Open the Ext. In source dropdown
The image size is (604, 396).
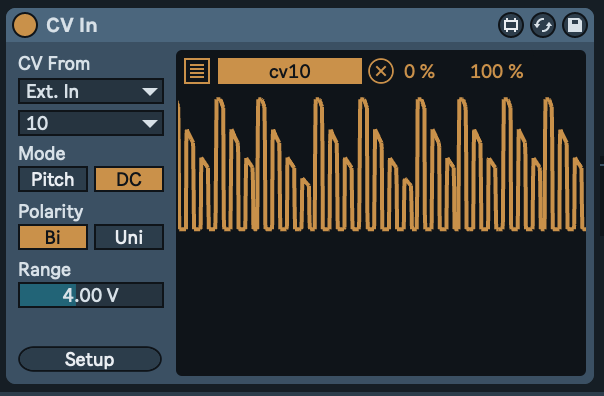pos(91,91)
